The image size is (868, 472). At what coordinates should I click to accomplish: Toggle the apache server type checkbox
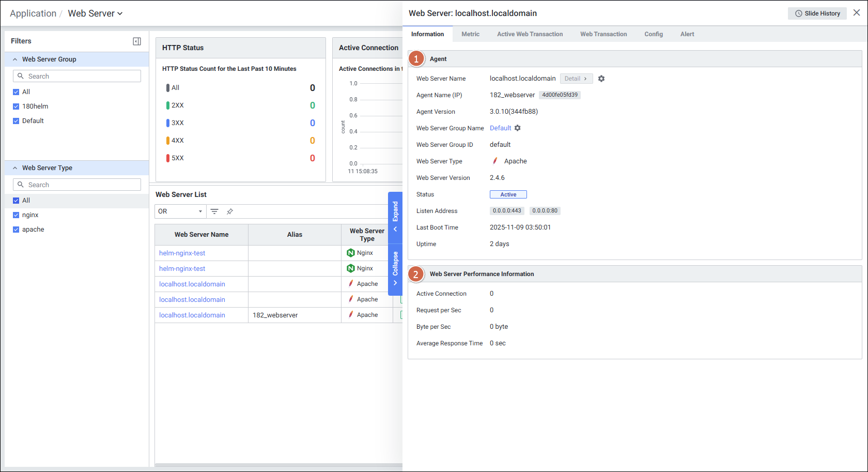coord(16,230)
